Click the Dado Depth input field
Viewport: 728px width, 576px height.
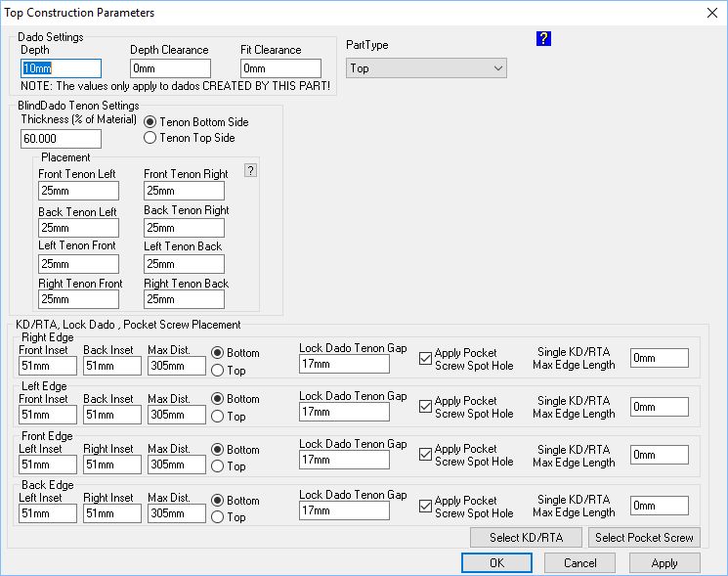click(x=61, y=68)
